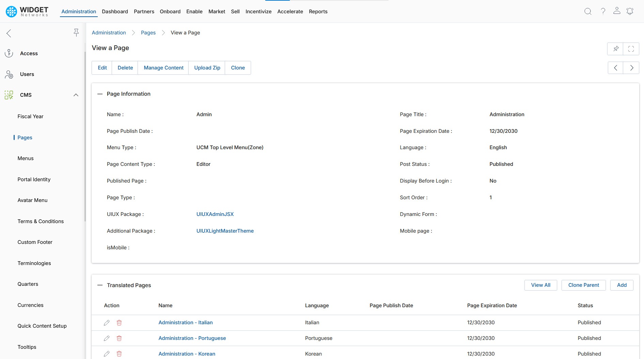The height and width of the screenshot is (359, 644).
Task: Select Portal Identity in sidebar
Action: [34, 180]
